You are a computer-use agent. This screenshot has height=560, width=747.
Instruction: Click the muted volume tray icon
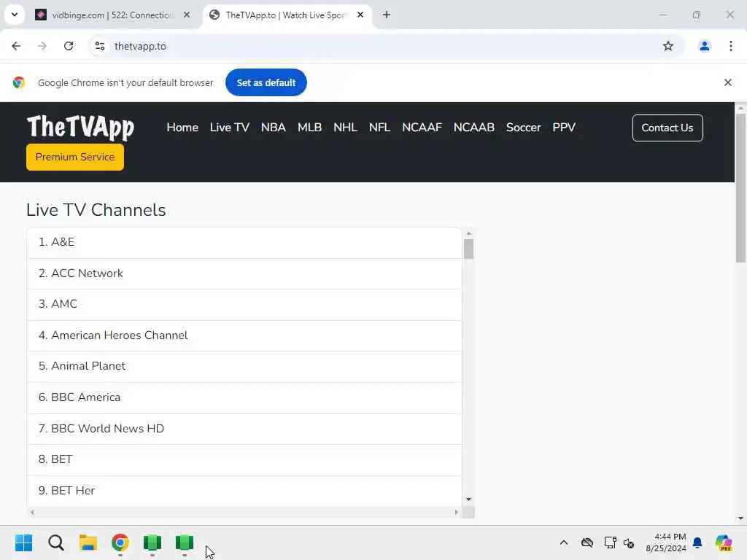(x=628, y=542)
